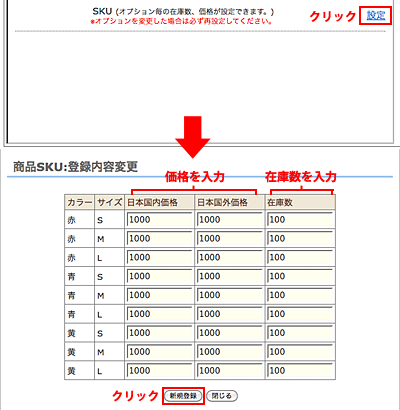This screenshot has width=400, height=410.
Task: Select domestic price field for 黄 S
Action: [x=160, y=333]
